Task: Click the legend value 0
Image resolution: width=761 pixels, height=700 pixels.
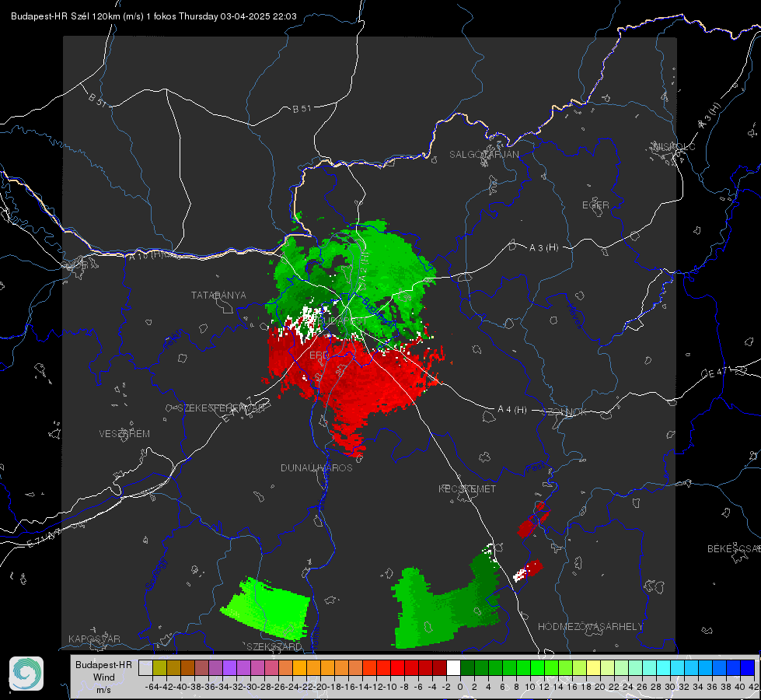Action: (460, 687)
